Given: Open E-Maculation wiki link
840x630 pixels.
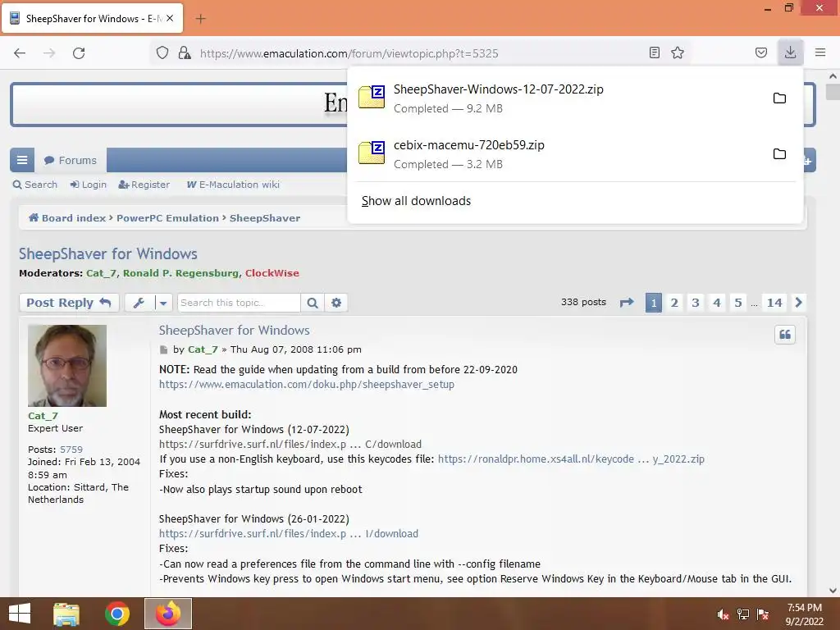Looking at the screenshot, I should (233, 185).
